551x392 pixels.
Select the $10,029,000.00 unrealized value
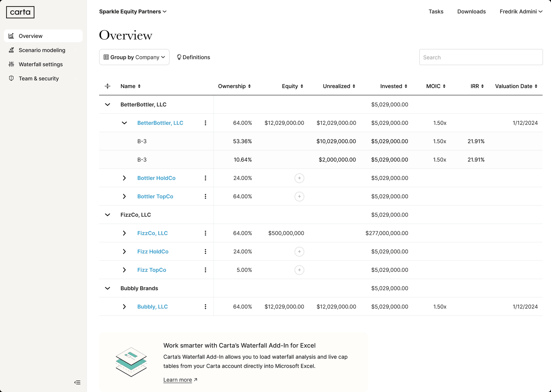tap(336, 141)
